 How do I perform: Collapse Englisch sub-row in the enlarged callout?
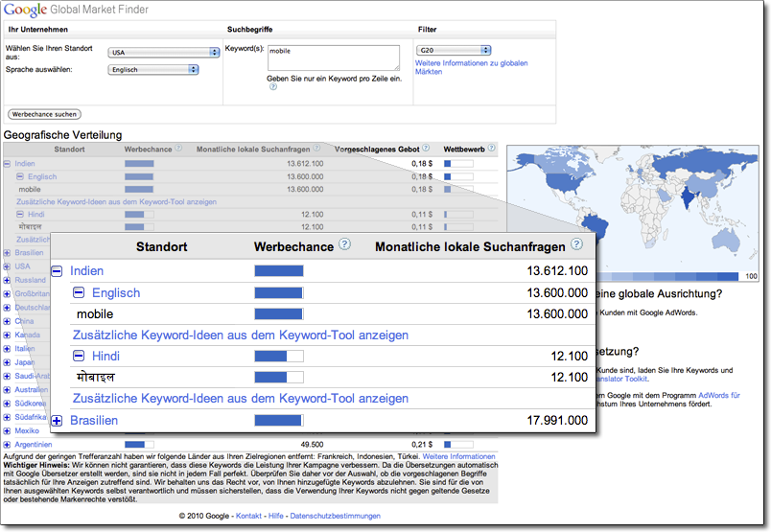79,292
